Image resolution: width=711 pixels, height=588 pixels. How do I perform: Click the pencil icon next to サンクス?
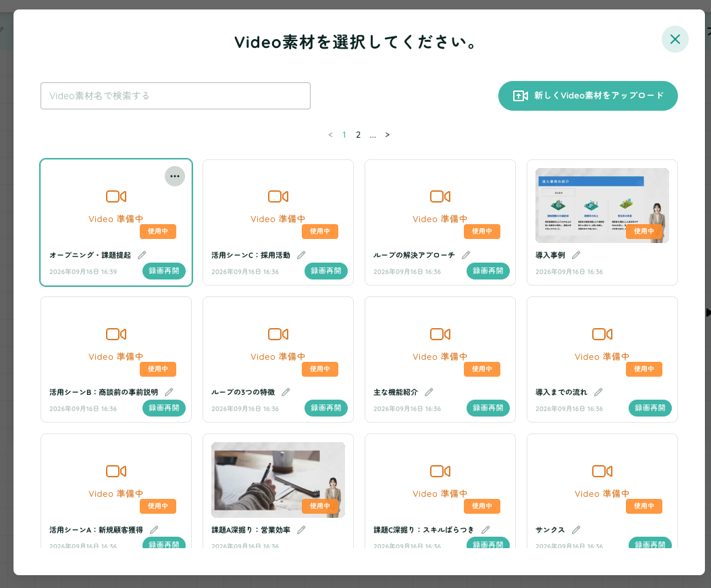[x=576, y=529]
